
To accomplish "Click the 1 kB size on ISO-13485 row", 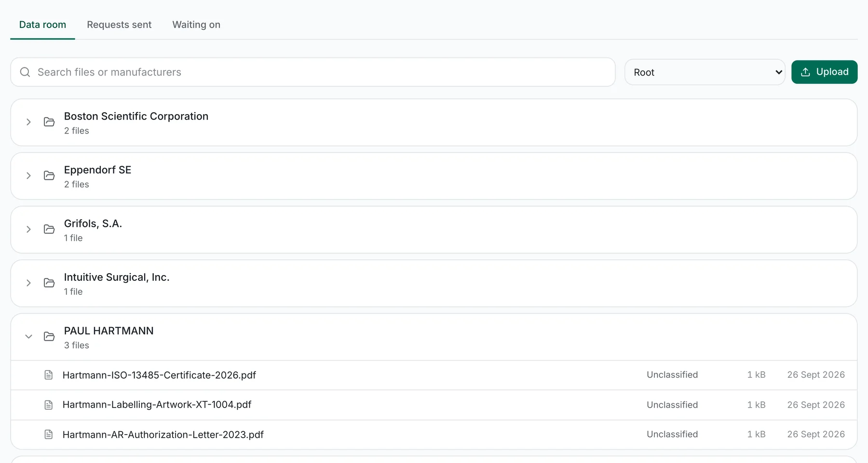I will tap(756, 375).
